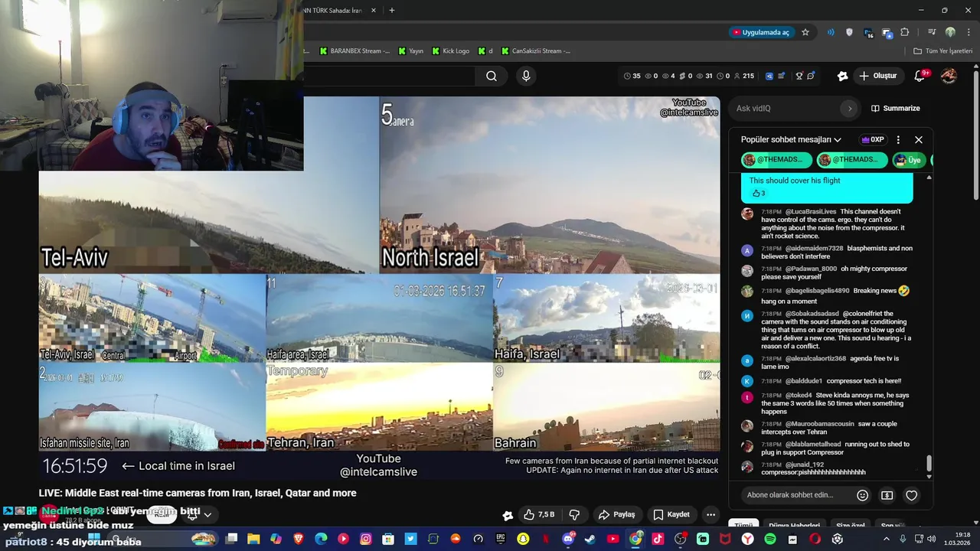Click the Kaydet save button

coord(671,514)
